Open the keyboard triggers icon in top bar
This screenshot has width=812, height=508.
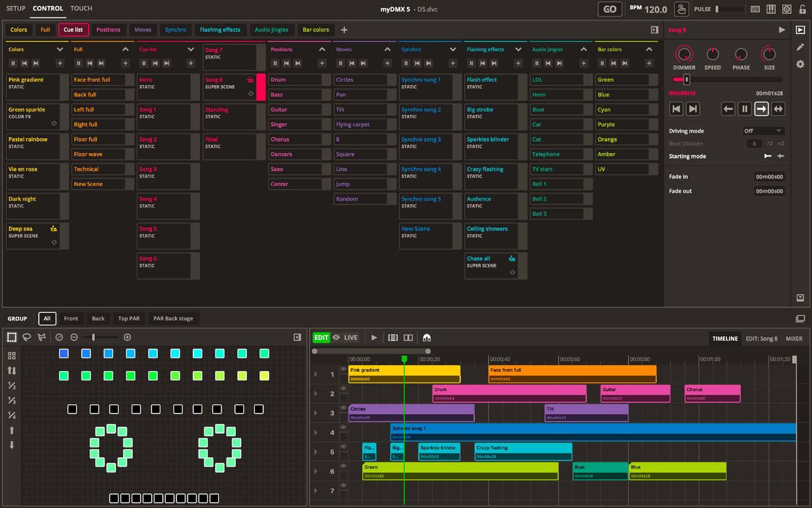click(755, 9)
